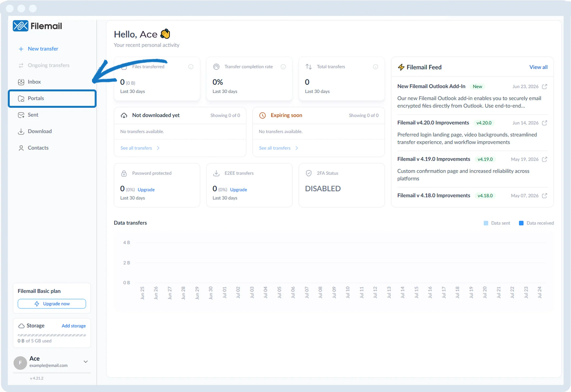The height and width of the screenshot is (392, 571).
Task: Click the example@email.com address
Action: pyautogui.click(x=49, y=366)
